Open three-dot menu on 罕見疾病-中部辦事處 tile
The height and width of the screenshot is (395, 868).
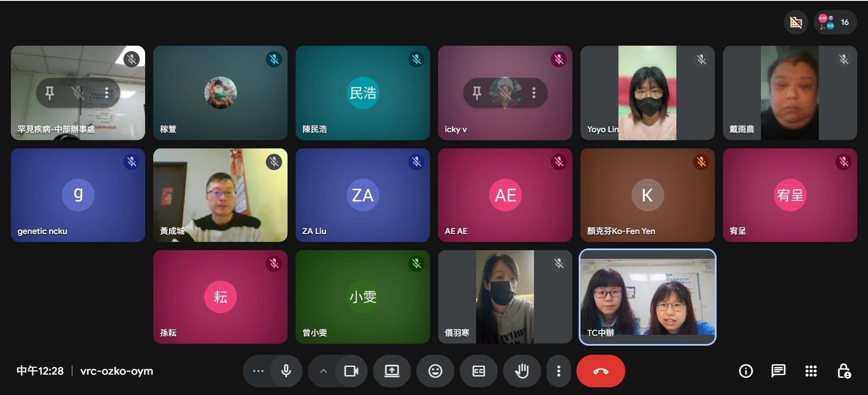coord(107,93)
